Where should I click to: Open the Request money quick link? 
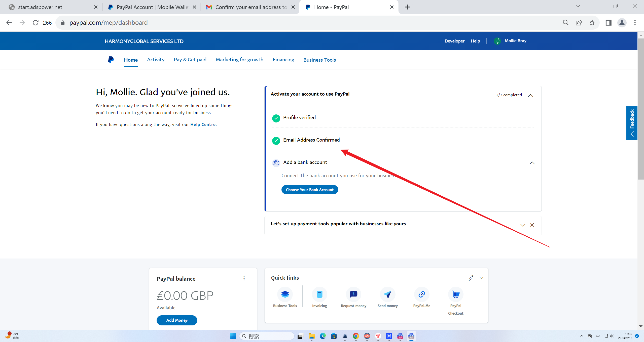point(353,294)
